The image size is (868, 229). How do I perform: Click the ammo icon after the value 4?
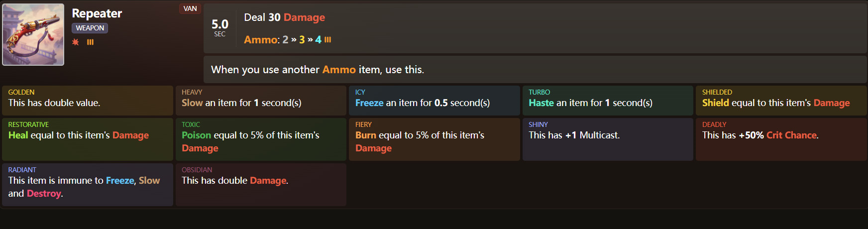[x=327, y=40]
